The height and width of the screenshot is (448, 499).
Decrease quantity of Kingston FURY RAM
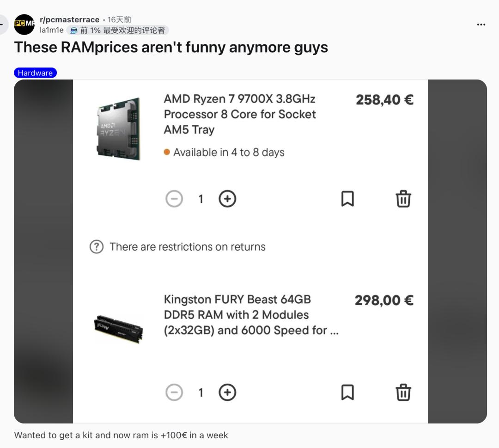click(174, 393)
